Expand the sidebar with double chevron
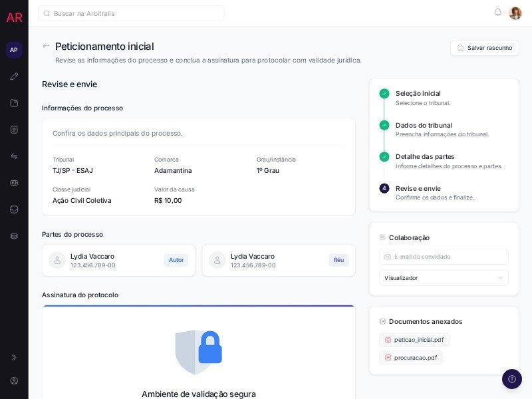The height and width of the screenshot is (399, 532). (x=14, y=357)
